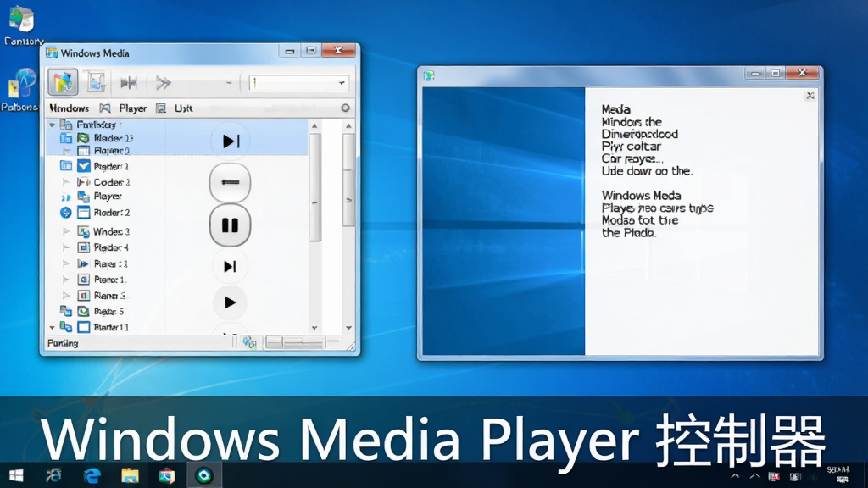Click the blue checkmark icon on Ptgder 1

point(84,165)
